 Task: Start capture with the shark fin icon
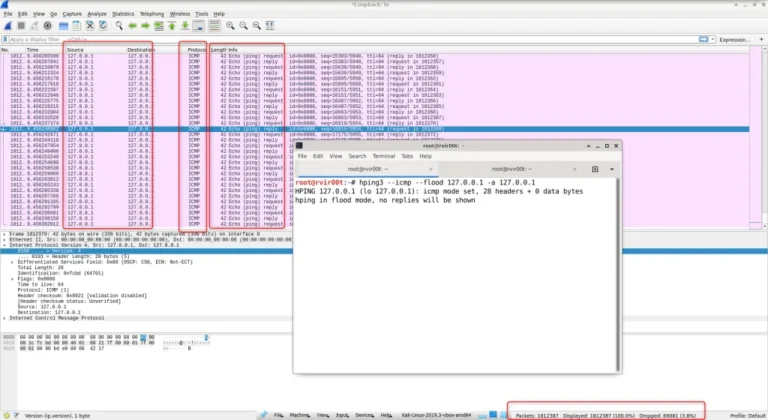pos(8,25)
